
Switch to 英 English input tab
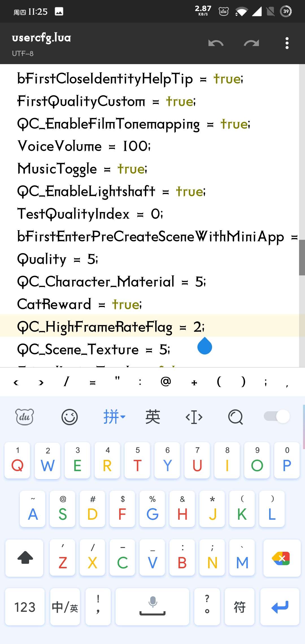[x=153, y=417]
